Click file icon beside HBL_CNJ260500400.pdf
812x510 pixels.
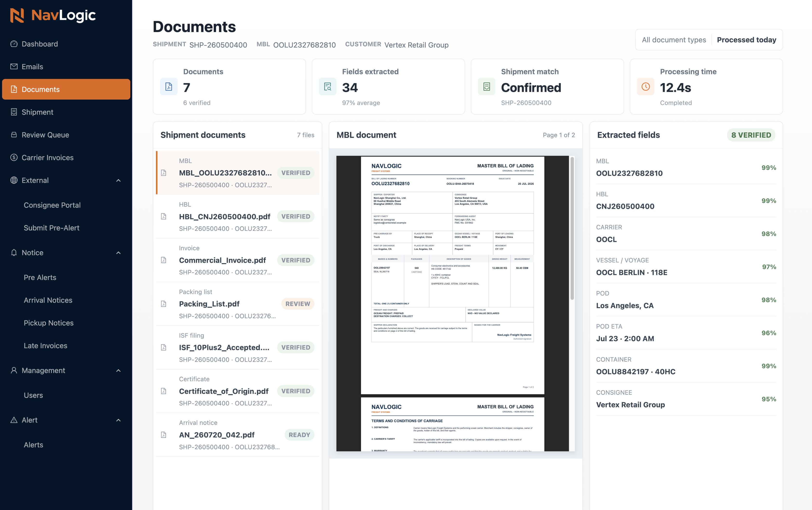point(163,217)
